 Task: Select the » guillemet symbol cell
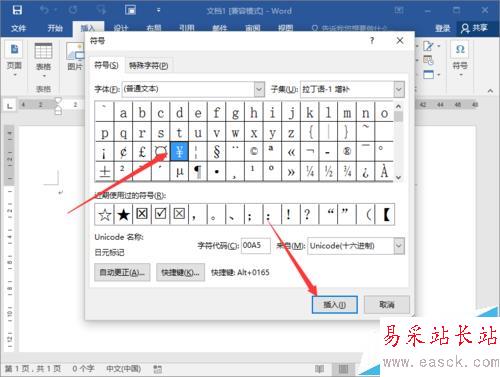pos(291,172)
